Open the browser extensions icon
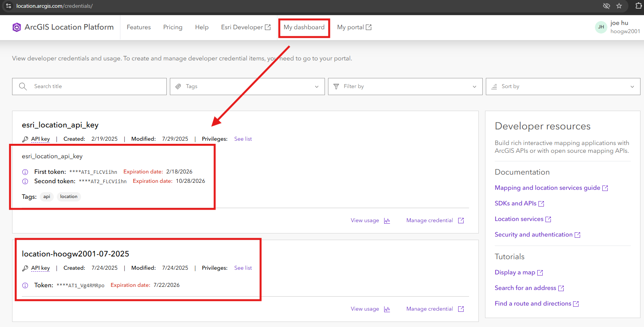 pyautogui.click(x=639, y=6)
